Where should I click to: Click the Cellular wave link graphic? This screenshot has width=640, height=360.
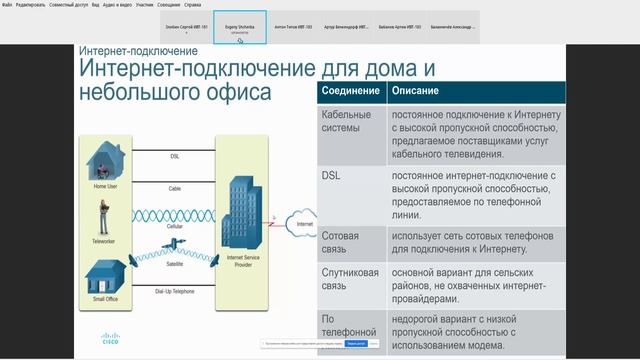click(174, 216)
